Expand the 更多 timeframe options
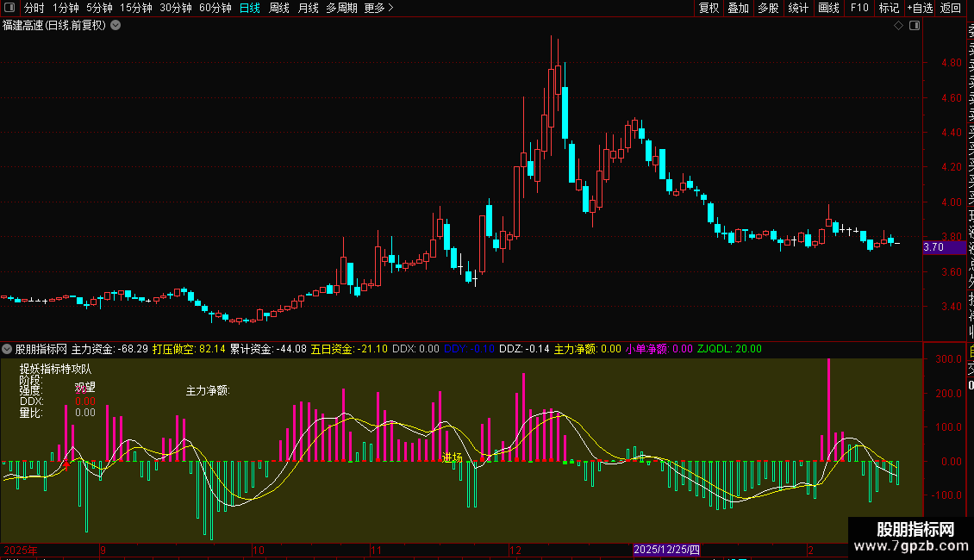Image resolution: width=974 pixels, height=560 pixels. (x=378, y=8)
